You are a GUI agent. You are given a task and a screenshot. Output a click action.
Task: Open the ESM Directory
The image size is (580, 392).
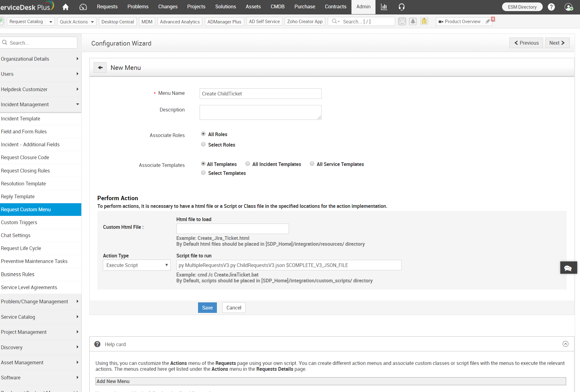[x=522, y=7]
